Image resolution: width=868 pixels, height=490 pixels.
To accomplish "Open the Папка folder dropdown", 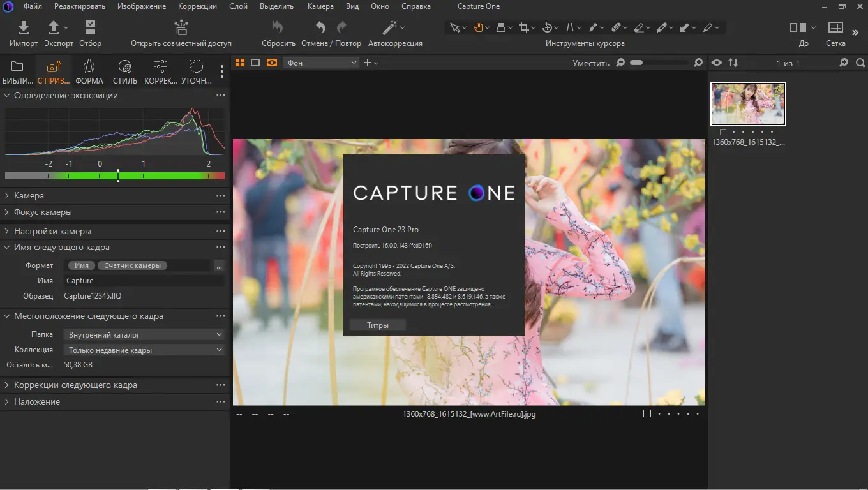I will [144, 334].
